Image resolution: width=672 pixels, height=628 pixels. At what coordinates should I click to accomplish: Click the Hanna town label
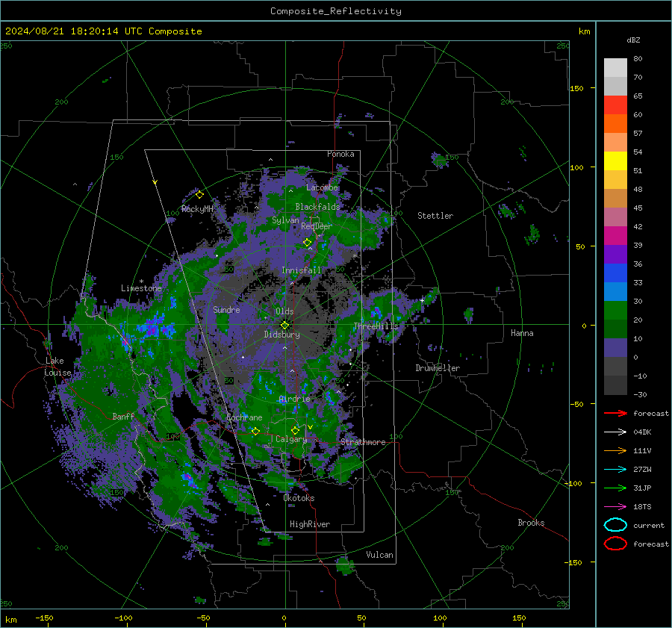(522, 333)
